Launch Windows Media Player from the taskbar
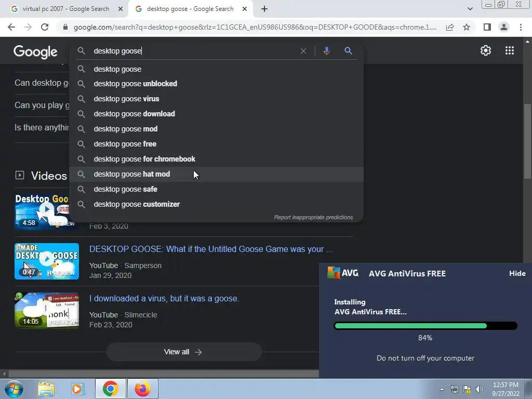 [x=77, y=389]
